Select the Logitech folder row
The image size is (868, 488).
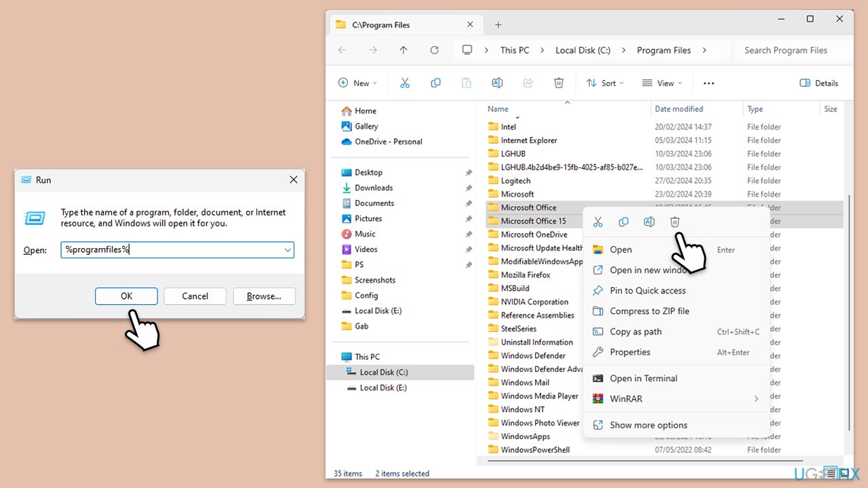[665, 181]
